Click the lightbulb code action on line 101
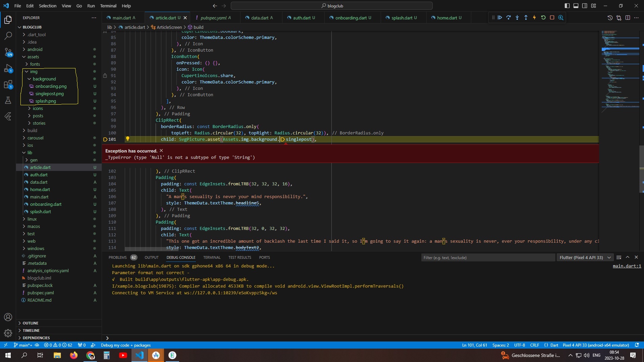This screenshot has width=644, height=362. 127,139
